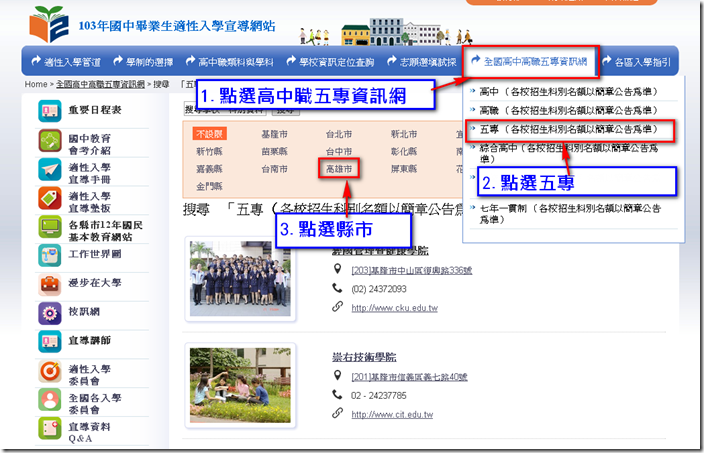Screen dimensions: 704x453
Task: Open the 重要日程表 calendar icon
Action: [x=49, y=111]
